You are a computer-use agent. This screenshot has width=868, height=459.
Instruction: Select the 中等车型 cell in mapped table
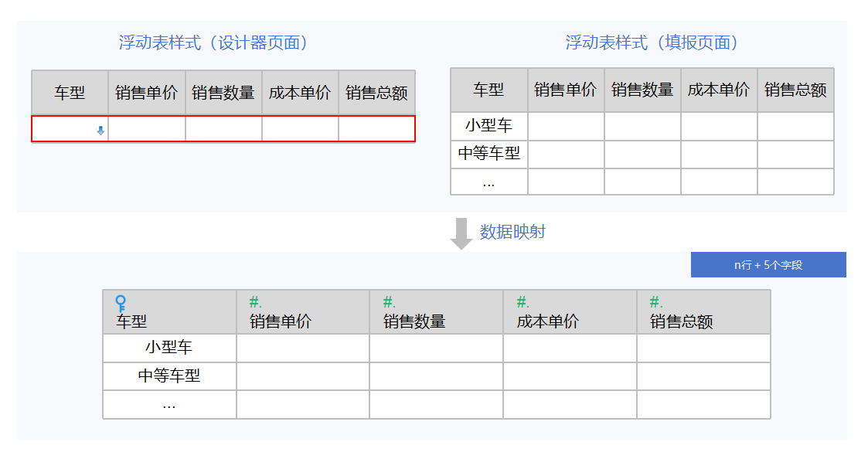(x=168, y=376)
